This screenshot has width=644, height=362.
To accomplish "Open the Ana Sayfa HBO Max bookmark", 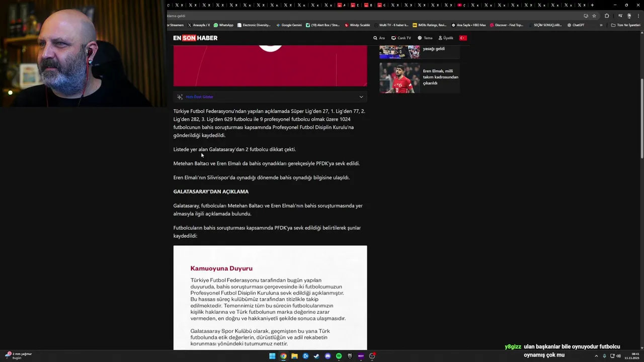I will 469,25.
